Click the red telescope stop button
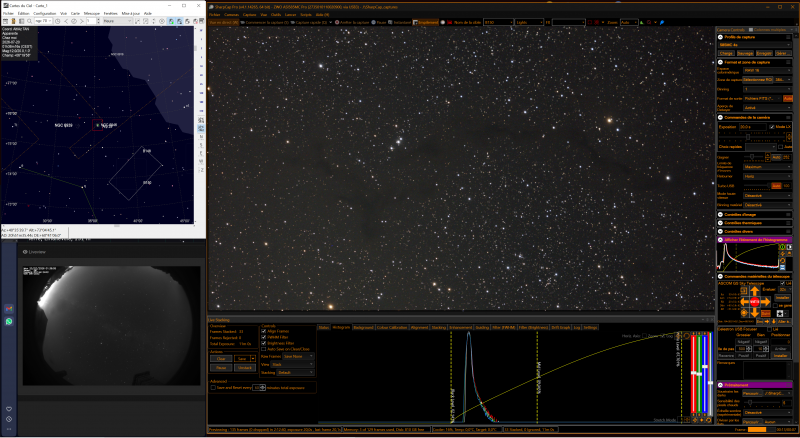The width and height of the screenshot is (800, 438). [x=755, y=302]
